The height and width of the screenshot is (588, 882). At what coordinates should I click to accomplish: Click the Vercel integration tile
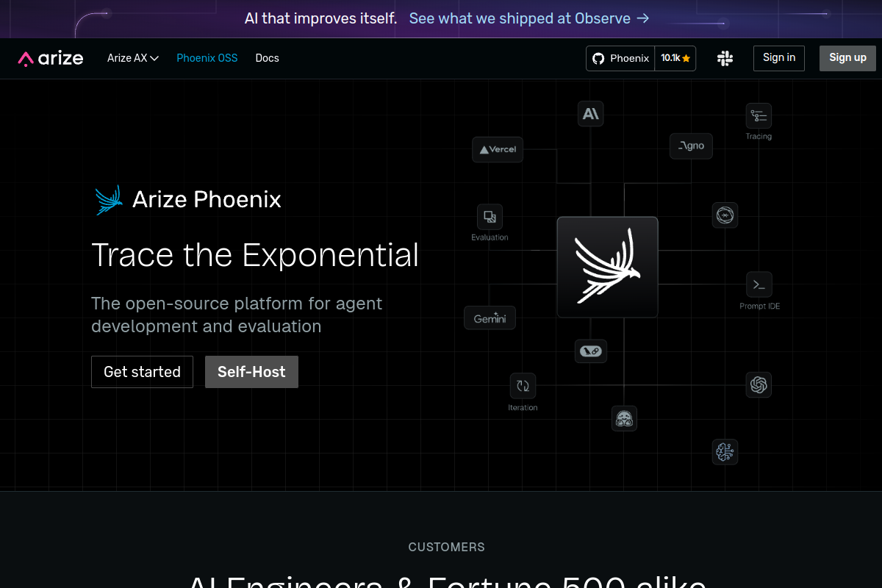point(498,149)
